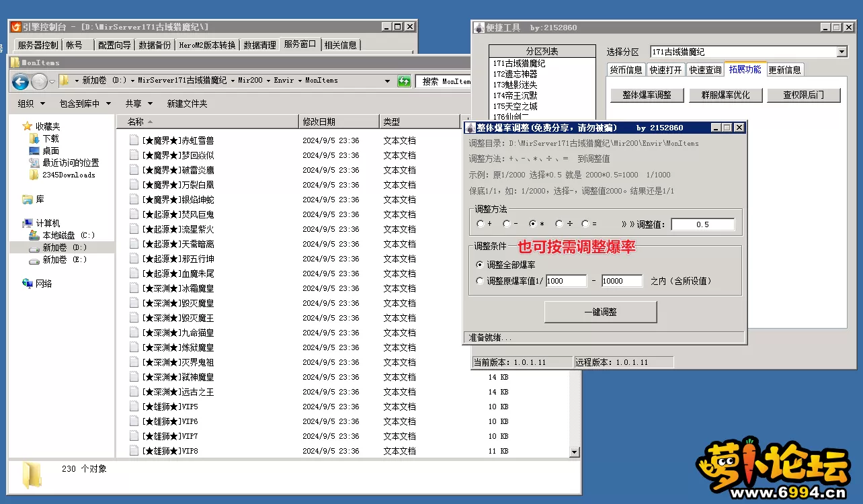Click the 新加卷 (E:) drive icon
The image size is (863, 504).
click(x=34, y=259)
